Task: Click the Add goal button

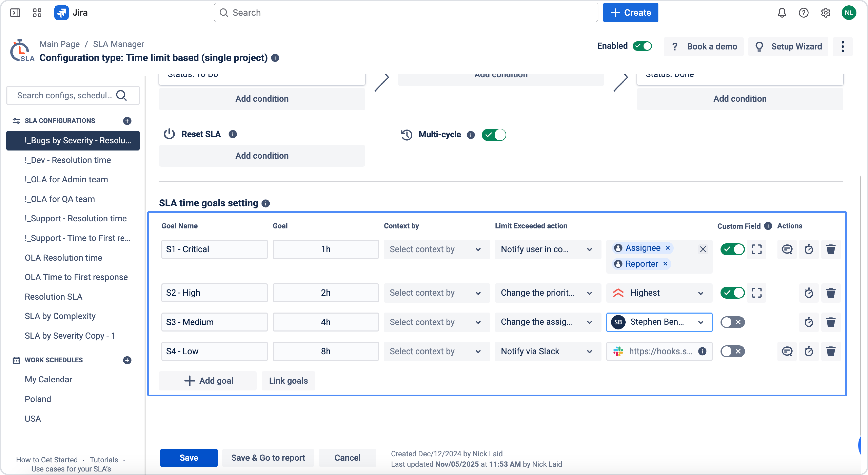Action: pos(208,381)
